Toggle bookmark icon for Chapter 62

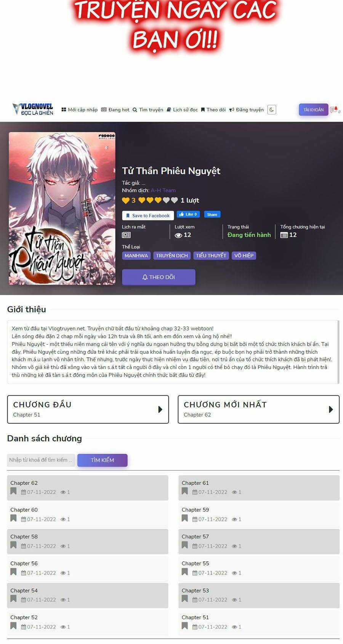13,491
